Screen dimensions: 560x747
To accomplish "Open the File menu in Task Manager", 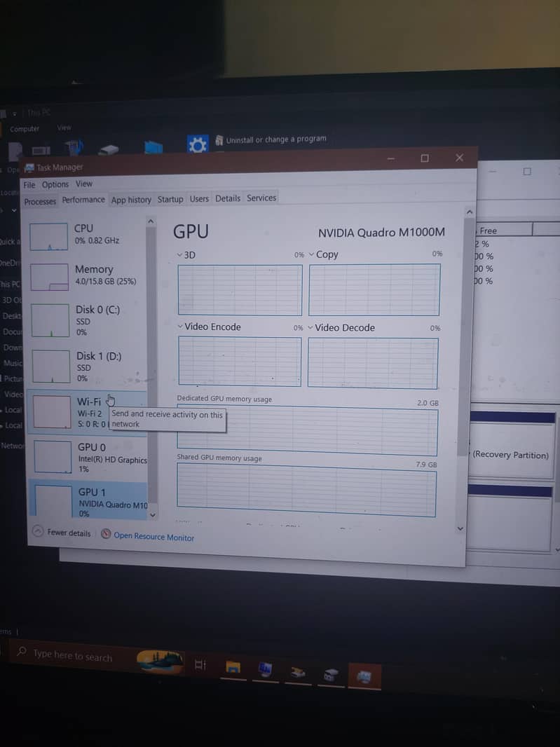I will click(29, 185).
